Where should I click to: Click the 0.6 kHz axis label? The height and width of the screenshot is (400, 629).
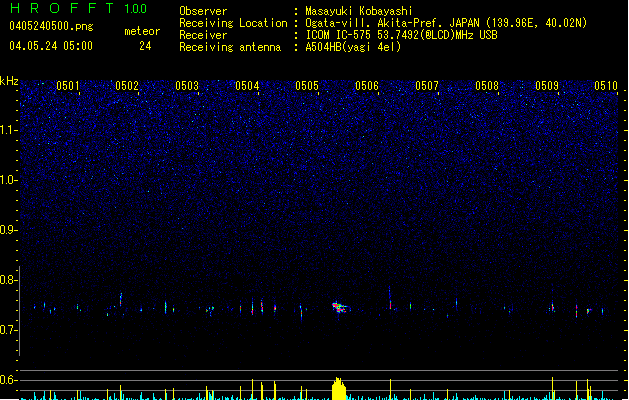click(9, 380)
